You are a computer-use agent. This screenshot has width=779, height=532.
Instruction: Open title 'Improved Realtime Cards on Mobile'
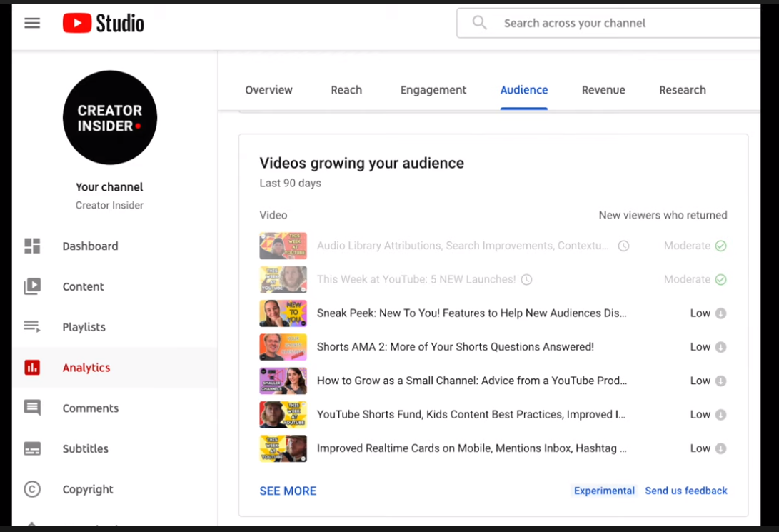(x=471, y=448)
